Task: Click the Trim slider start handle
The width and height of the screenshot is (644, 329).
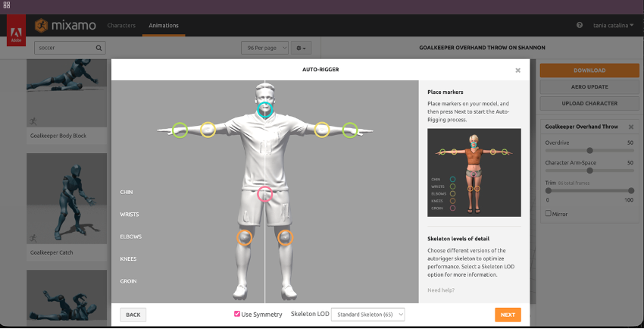Action: pyautogui.click(x=548, y=190)
